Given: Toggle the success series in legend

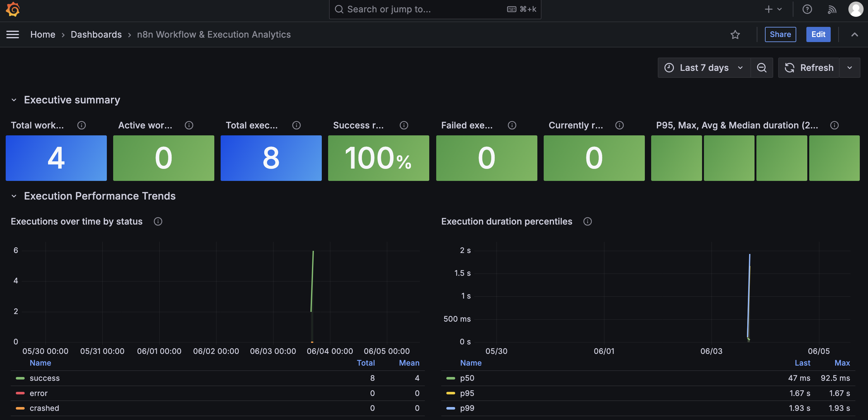Looking at the screenshot, I should pos(45,378).
